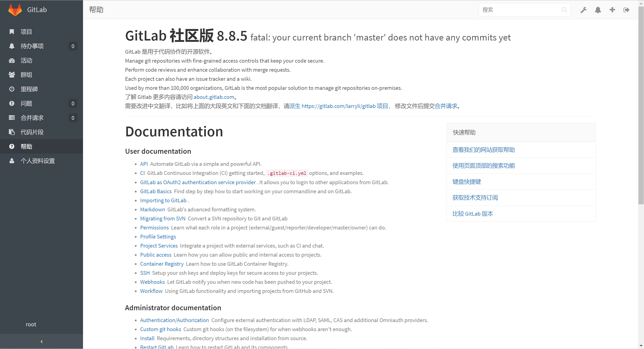Image resolution: width=644 pixels, height=349 pixels.
Task: Open the todos bell icon in header
Action: click(x=598, y=10)
